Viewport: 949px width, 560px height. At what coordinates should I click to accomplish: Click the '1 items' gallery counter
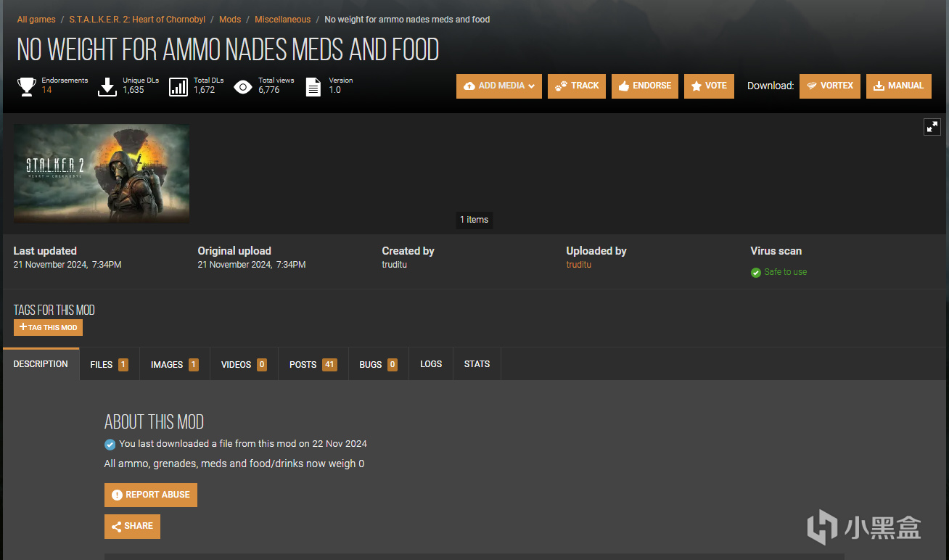(x=474, y=220)
